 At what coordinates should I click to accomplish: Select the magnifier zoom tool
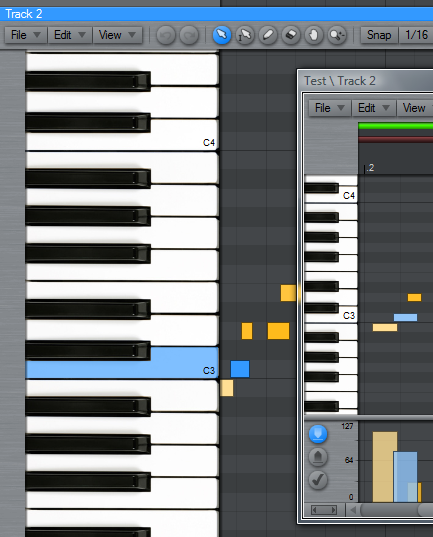[337, 35]
